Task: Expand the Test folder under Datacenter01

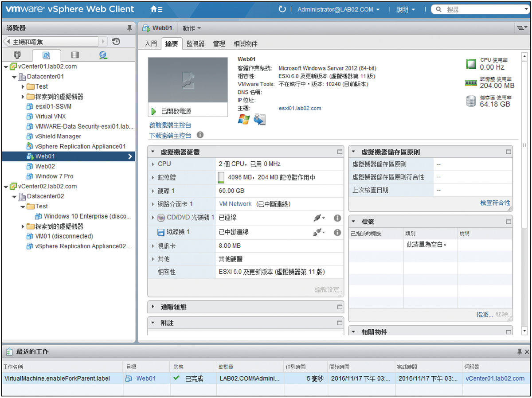Action: coord(23,86)
